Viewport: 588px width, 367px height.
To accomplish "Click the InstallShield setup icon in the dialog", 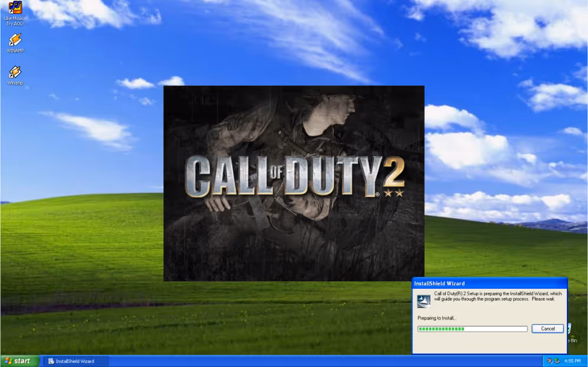I will click(424, 301).
